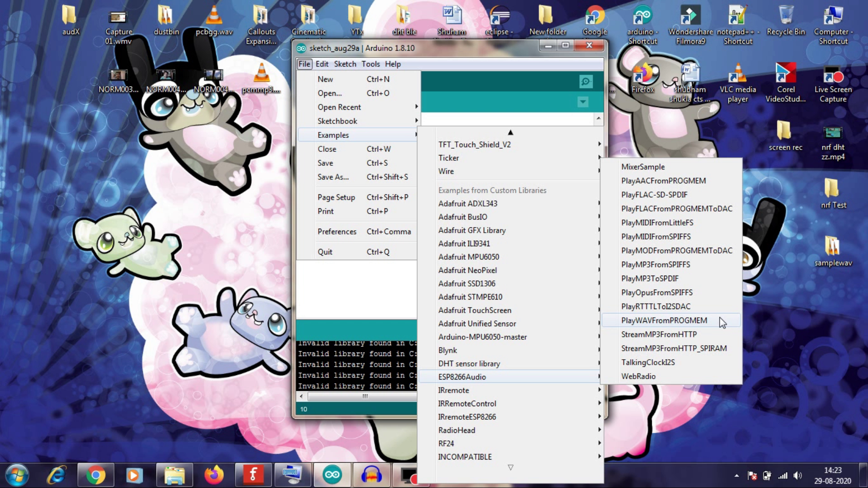Viewport: 868px width, 488px height.
Task: Expand RadioHead examples submenu
Action: coord(511,430)
